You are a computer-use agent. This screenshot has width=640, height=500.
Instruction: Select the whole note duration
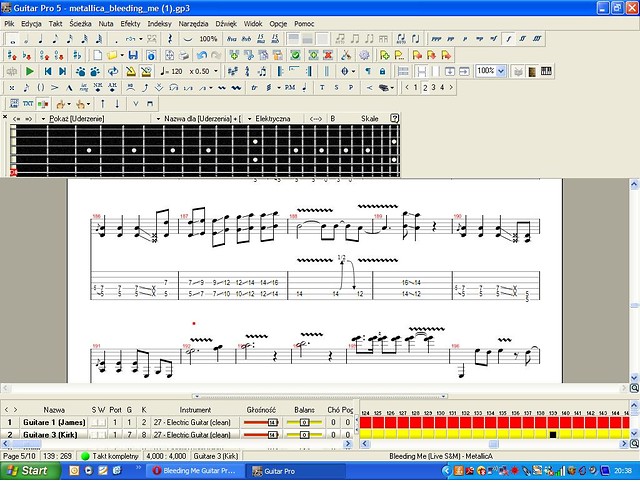tap(12, 39)
